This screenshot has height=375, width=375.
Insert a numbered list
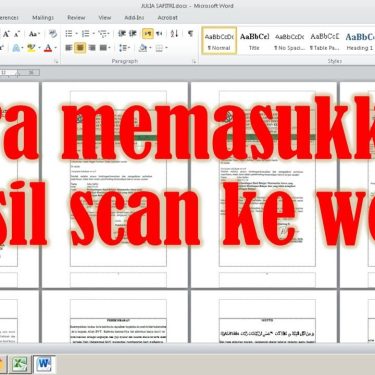tap(86, 34)
